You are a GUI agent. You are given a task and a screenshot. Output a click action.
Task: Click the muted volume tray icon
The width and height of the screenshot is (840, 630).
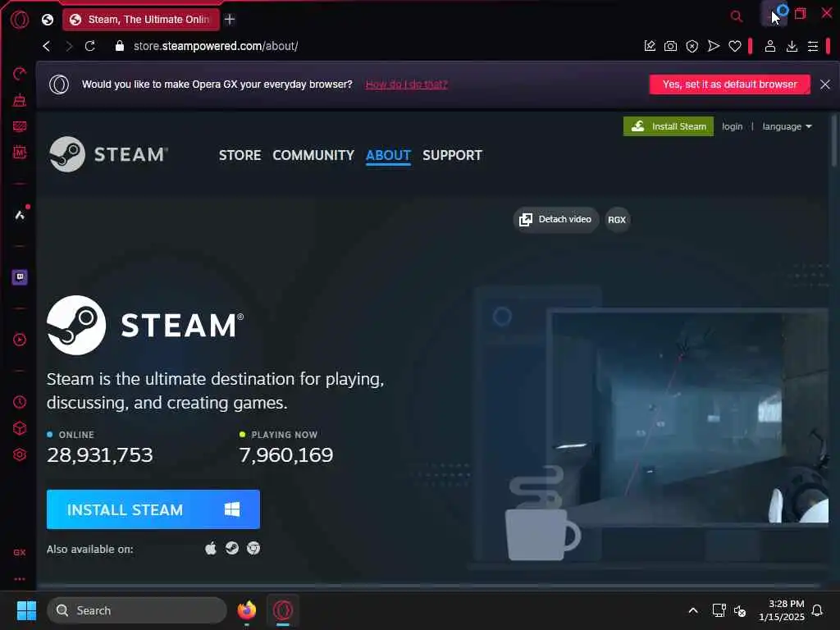[x=740, y=610]
